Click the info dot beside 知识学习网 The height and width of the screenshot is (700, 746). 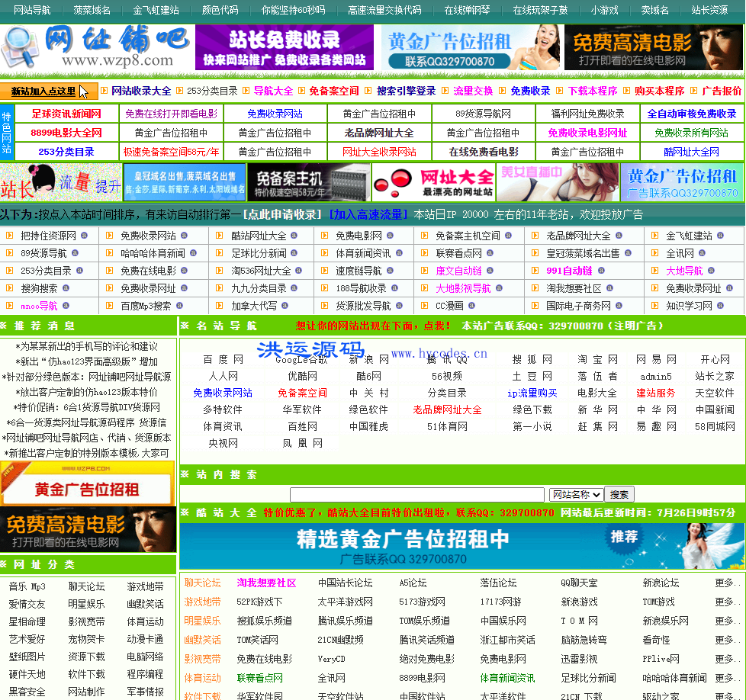coord(720,305)
